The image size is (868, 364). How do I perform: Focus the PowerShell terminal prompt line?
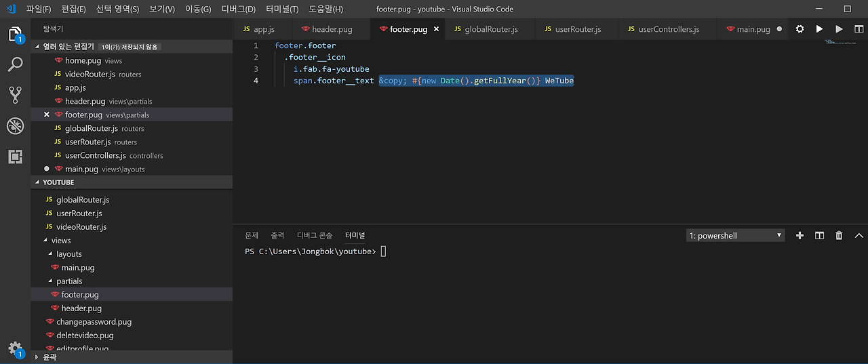click(315, 251)
